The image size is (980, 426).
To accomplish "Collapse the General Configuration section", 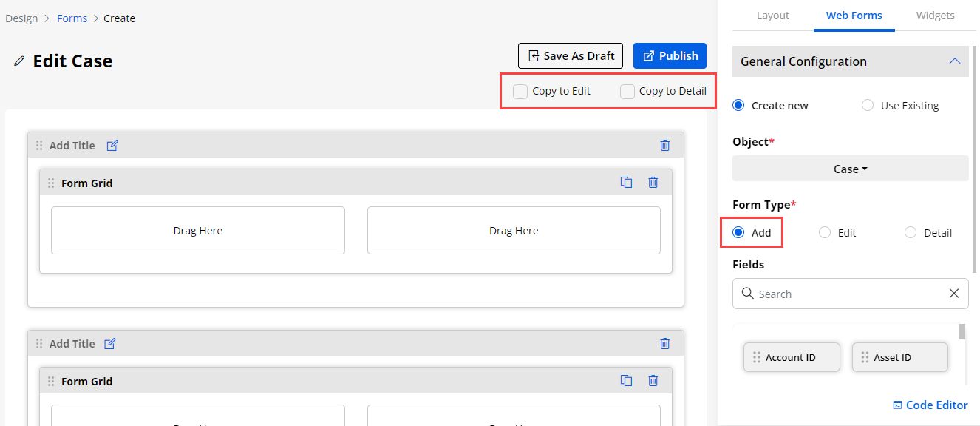I will (x=954, y=61).
